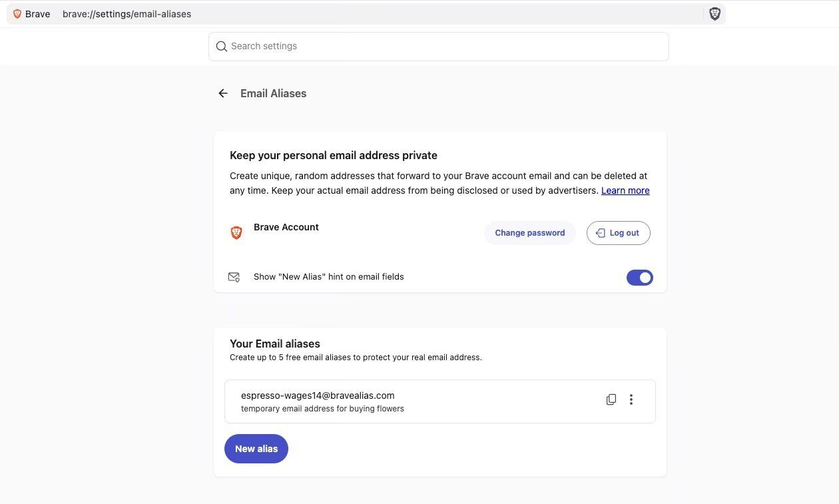
Task: Copy the espresso-wages14 alias address
Action: [611, 399]
